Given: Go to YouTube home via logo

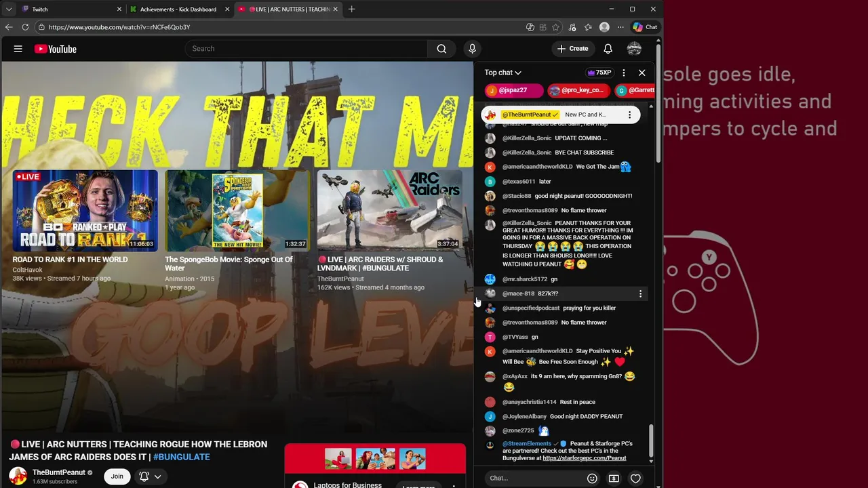Looking at the screenshot, I should pos(56,49).
